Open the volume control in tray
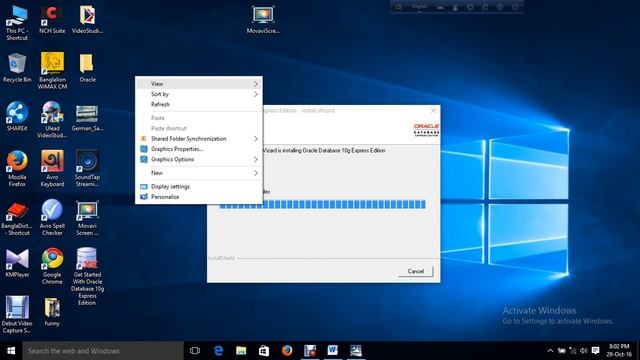The height and width of the screenshot is (360, 640). click(x=583, y=351)
